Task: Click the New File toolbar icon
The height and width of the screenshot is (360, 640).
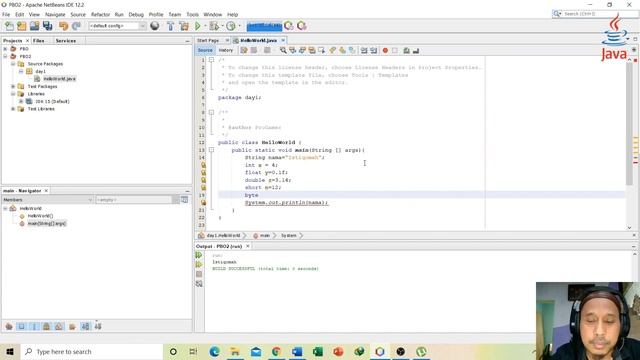Action: coord(9,26)
